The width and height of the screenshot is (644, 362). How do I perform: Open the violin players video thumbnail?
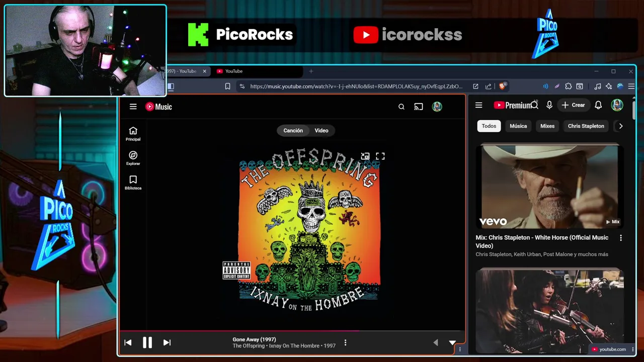click(549, 311)
